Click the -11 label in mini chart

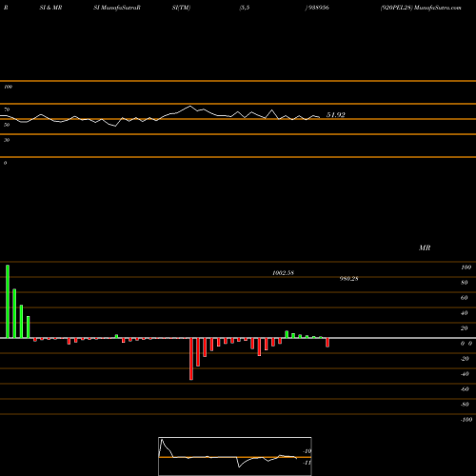point(307,463)
